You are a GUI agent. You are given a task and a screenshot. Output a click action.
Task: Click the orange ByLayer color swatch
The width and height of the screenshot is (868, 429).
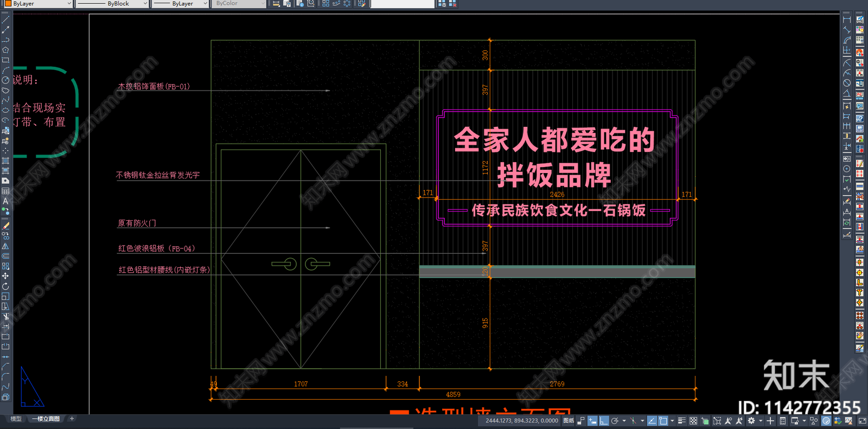pyautogui.click(x=8, y=3)
